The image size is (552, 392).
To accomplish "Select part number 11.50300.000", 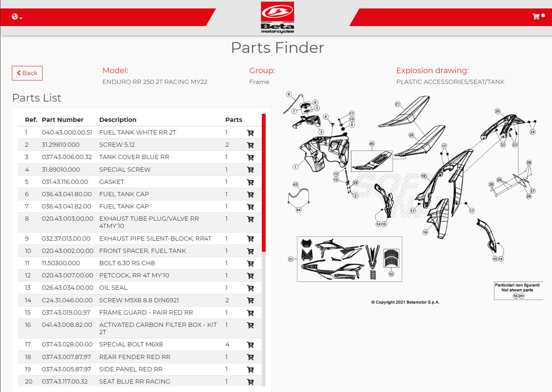I will (61, 263).
